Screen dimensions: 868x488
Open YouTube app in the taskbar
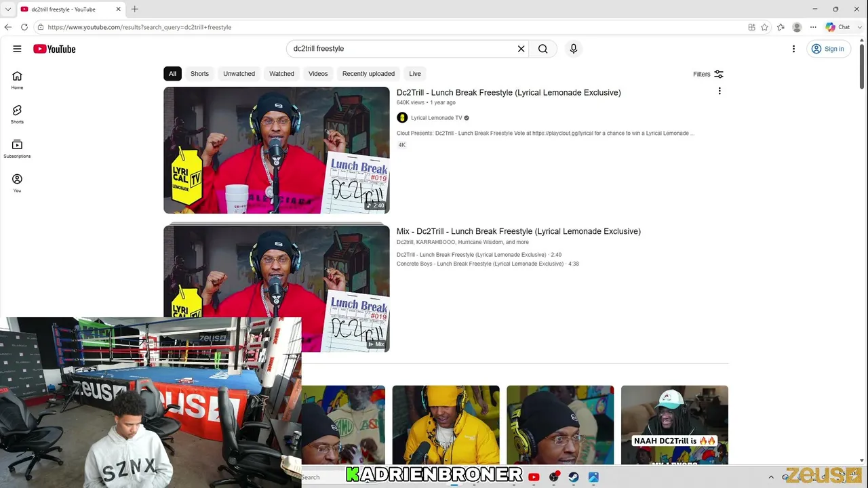click(534, 477)
